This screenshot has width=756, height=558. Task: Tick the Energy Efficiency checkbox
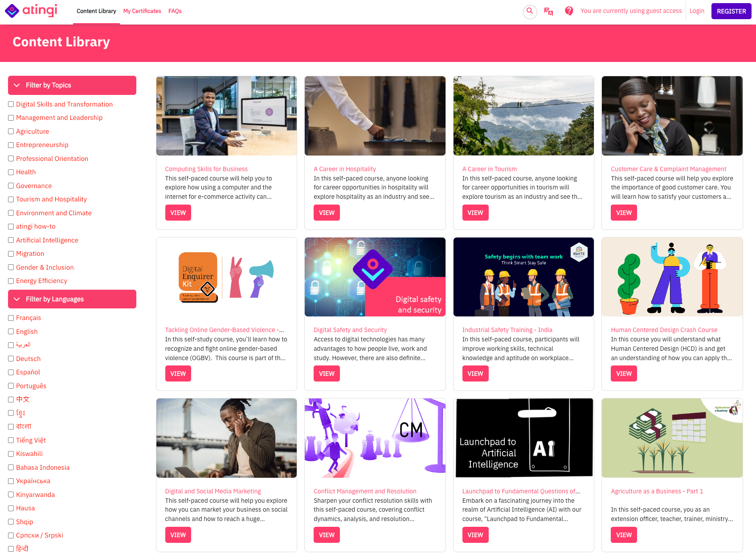11,281
